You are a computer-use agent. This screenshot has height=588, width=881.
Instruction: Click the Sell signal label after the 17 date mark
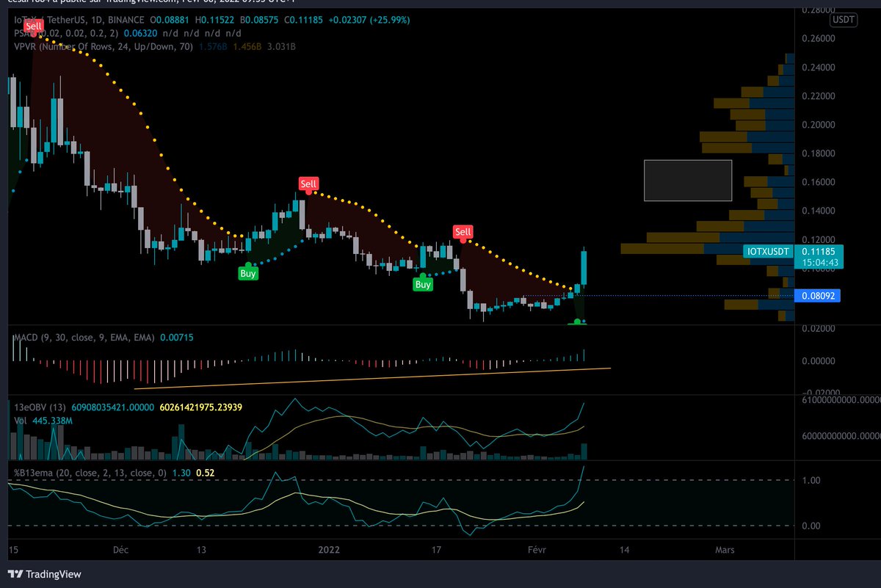(x=463, y=232)
